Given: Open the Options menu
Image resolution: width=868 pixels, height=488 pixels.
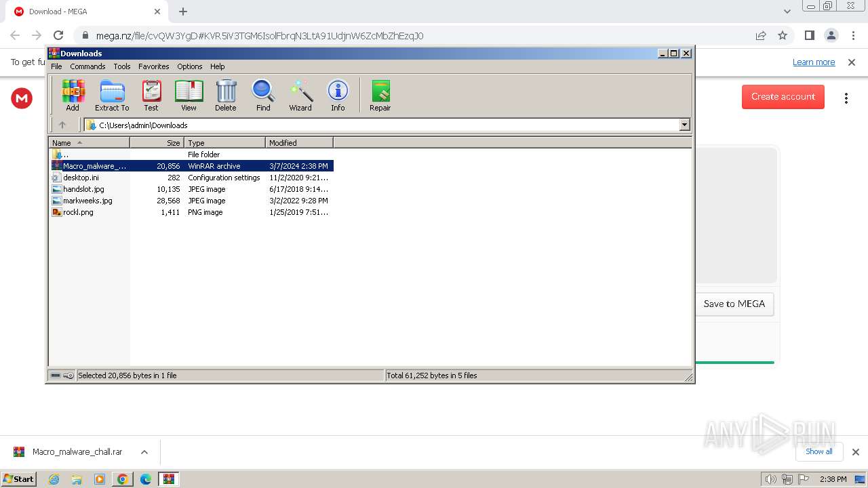Looking at the screenshot, I should pyautogui.click(x=190, y=66).
